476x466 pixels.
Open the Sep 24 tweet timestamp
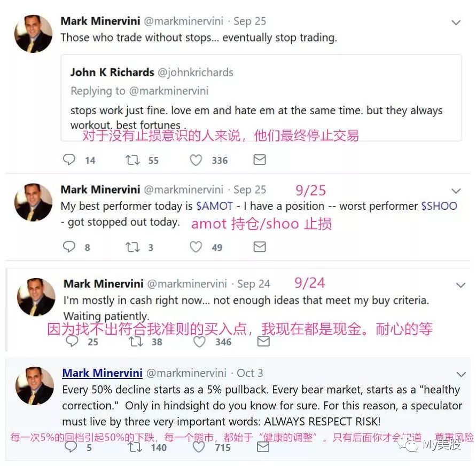pos(253,284)
